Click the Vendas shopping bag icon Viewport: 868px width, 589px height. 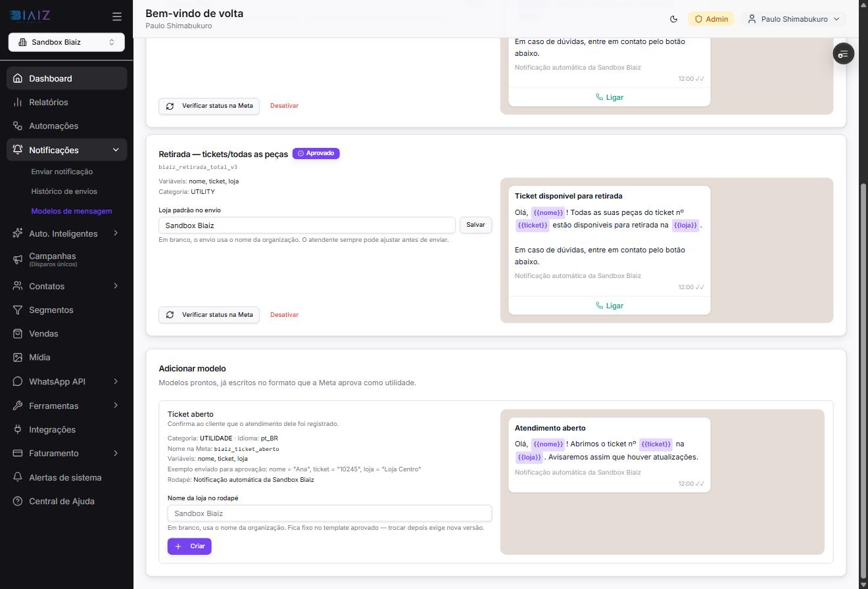18,333
